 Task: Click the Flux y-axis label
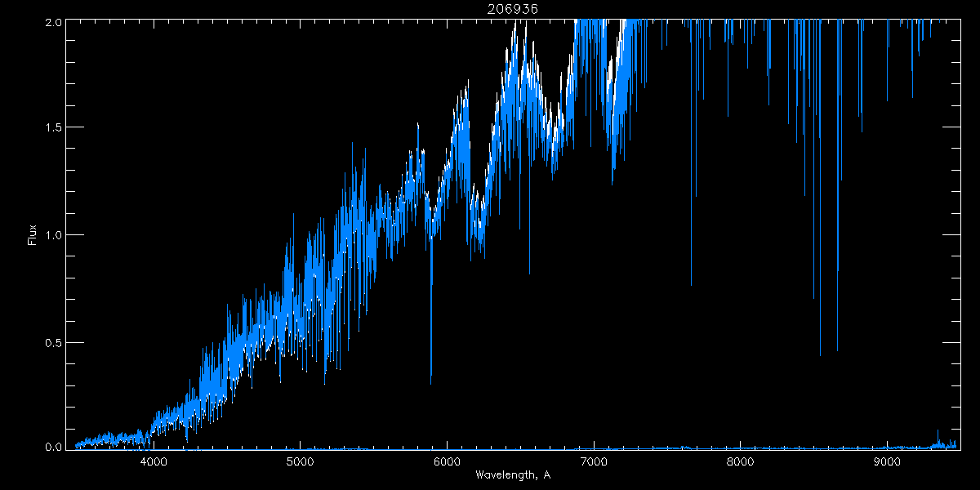[x=33, y=234]
